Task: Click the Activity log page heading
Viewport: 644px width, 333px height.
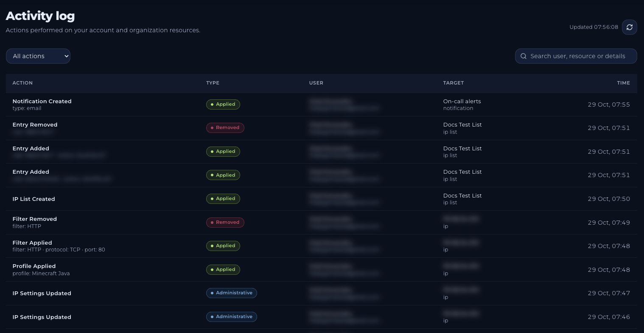Action: click(x=40, y=16)
